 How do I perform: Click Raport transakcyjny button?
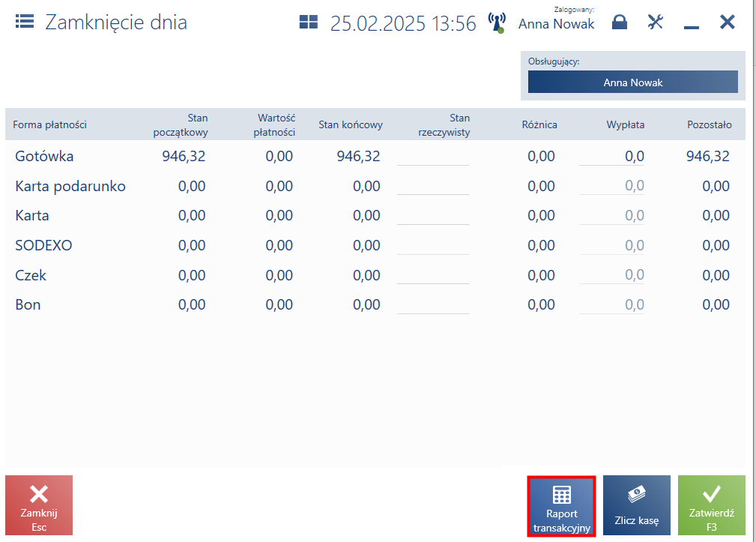(562, 506)
